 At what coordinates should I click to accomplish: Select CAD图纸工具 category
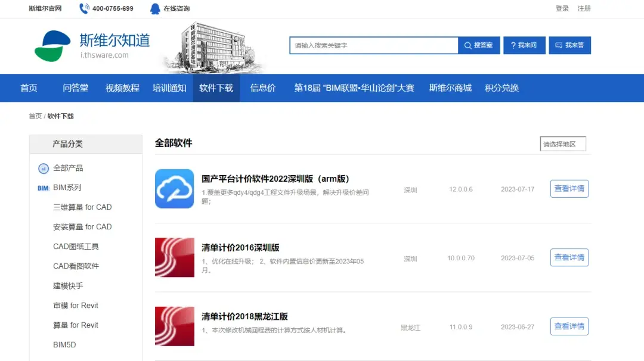76,247
